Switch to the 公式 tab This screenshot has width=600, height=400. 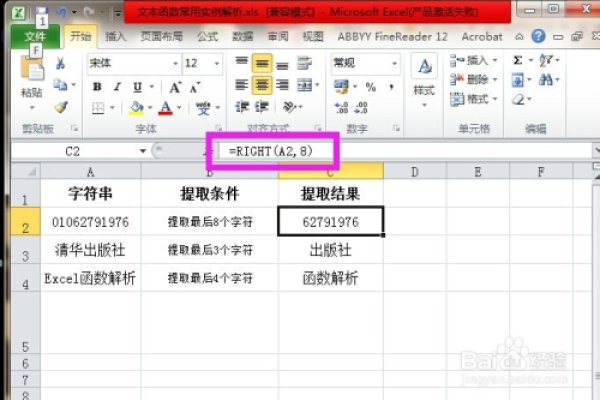coord(207,37)
